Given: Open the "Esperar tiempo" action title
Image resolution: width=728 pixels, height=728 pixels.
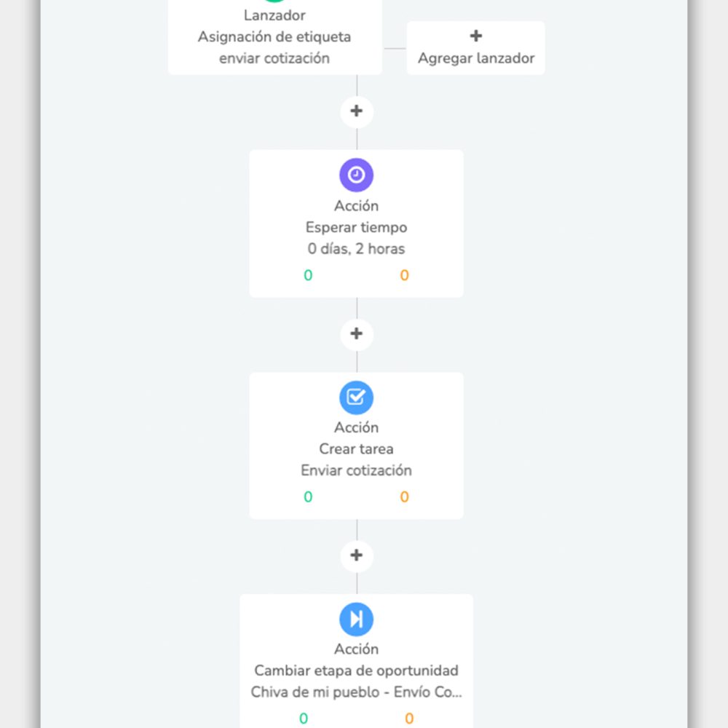Looking at the screenshot, I should point(356,227).
